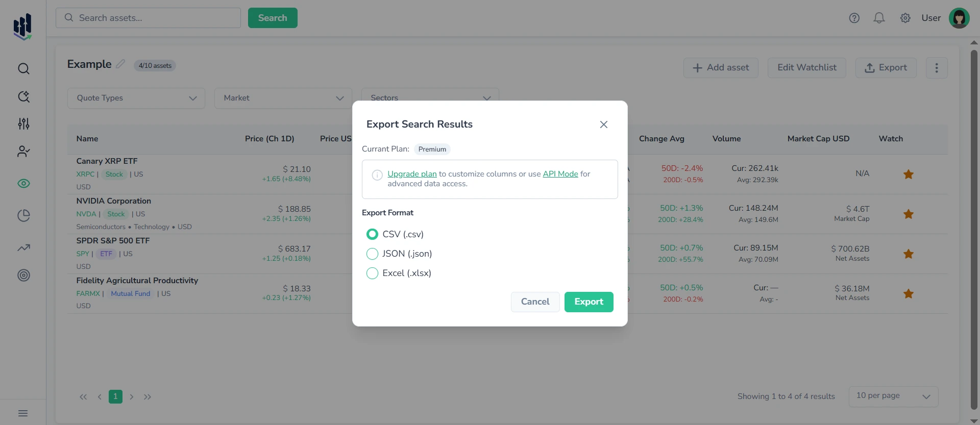This screenshot has height=425, width=980.
Task: Select the AI search icon in the sidebar
Action: tap(23, 96)
